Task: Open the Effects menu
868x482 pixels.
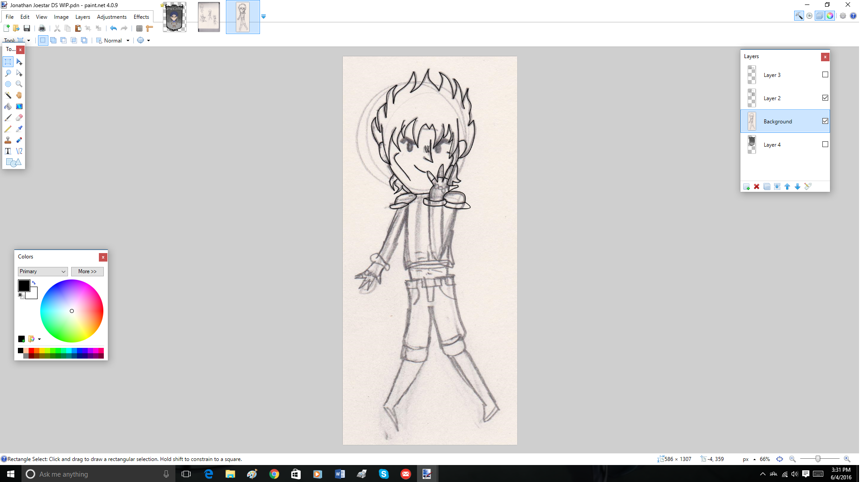Action: click(x=141, y=17)
